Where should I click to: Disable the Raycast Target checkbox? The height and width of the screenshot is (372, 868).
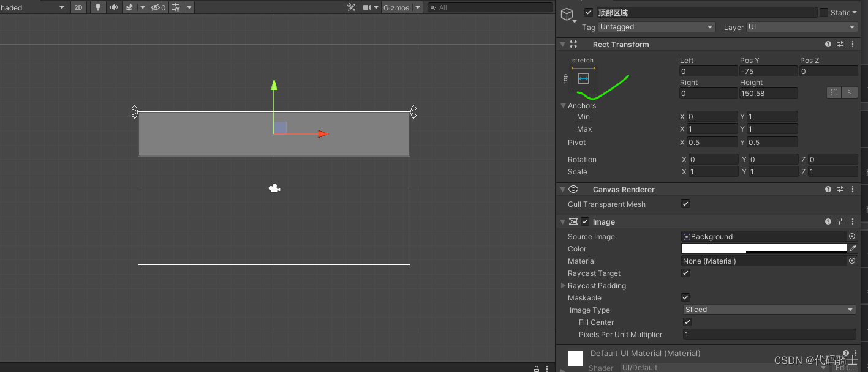click(x=685, y=273)
